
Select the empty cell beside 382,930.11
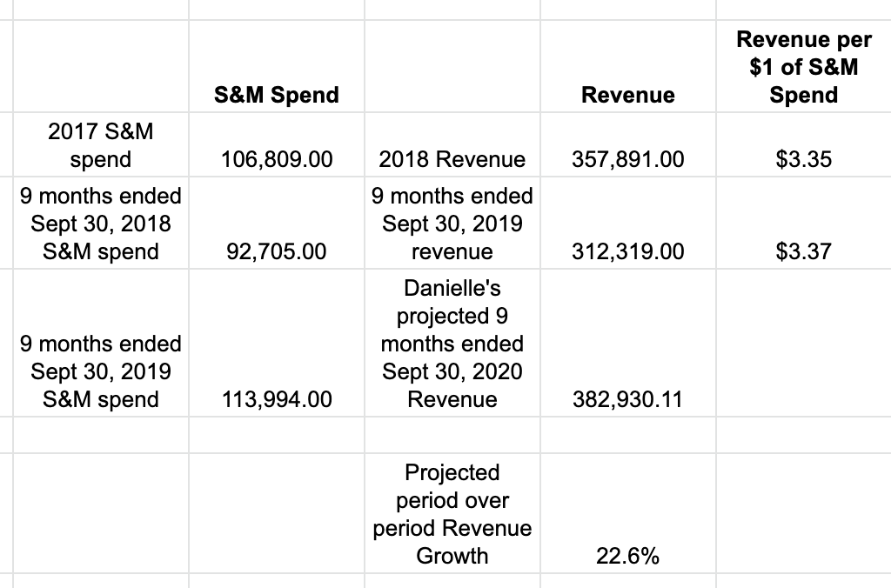coord(803,343)
